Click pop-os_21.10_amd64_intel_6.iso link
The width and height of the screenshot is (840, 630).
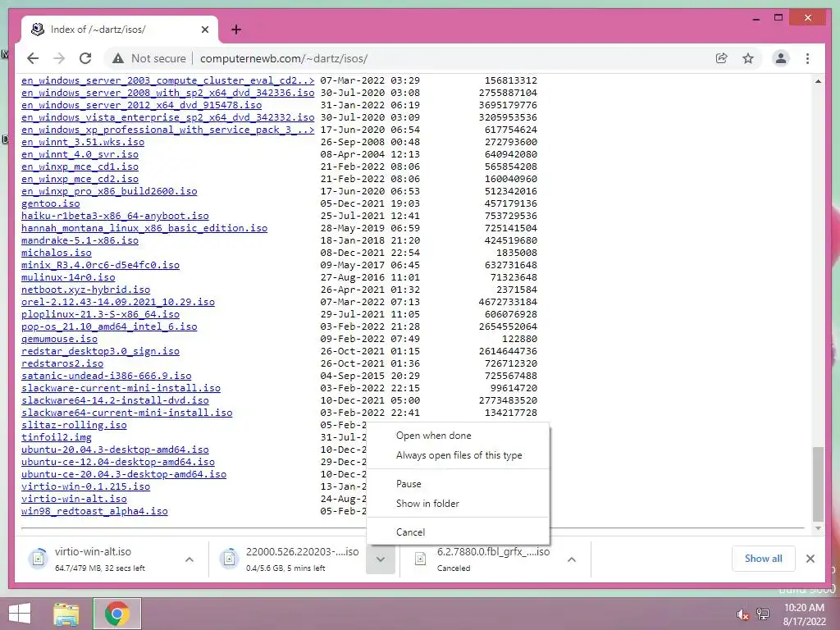109,326
